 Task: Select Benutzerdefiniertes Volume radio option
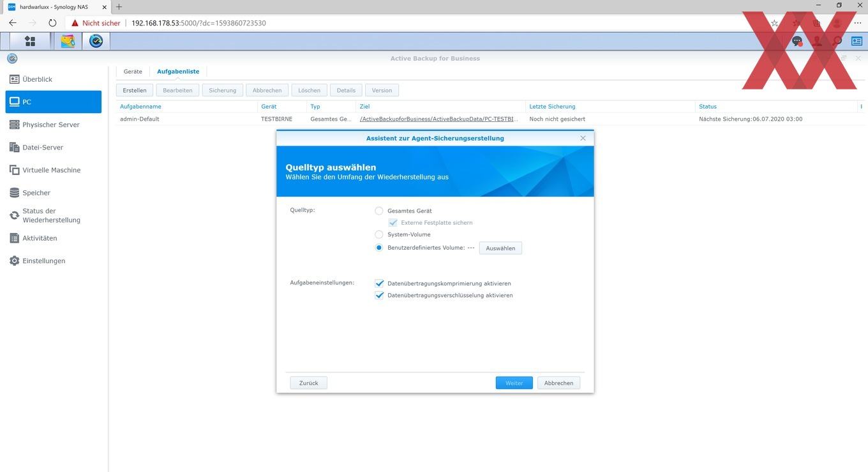(379, 248)
